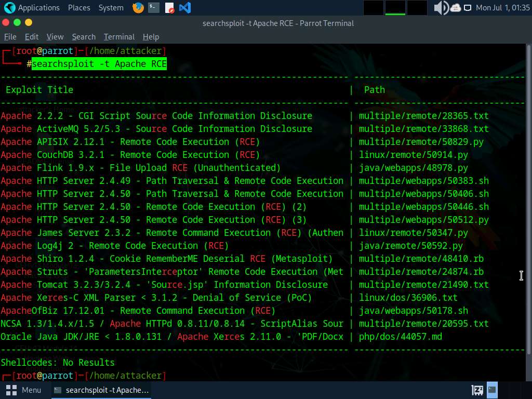Click the display notification icon beside clock
The image size is (532, 399).
468,8
